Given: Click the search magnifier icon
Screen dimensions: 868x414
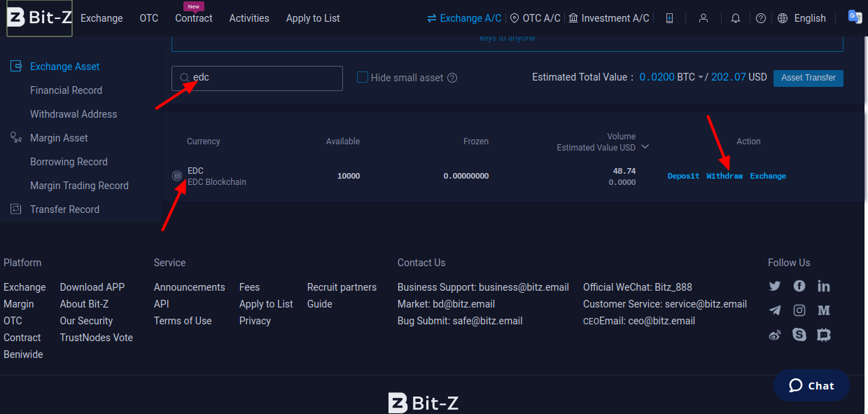Looking at the screenshot, I should (184, 78).
